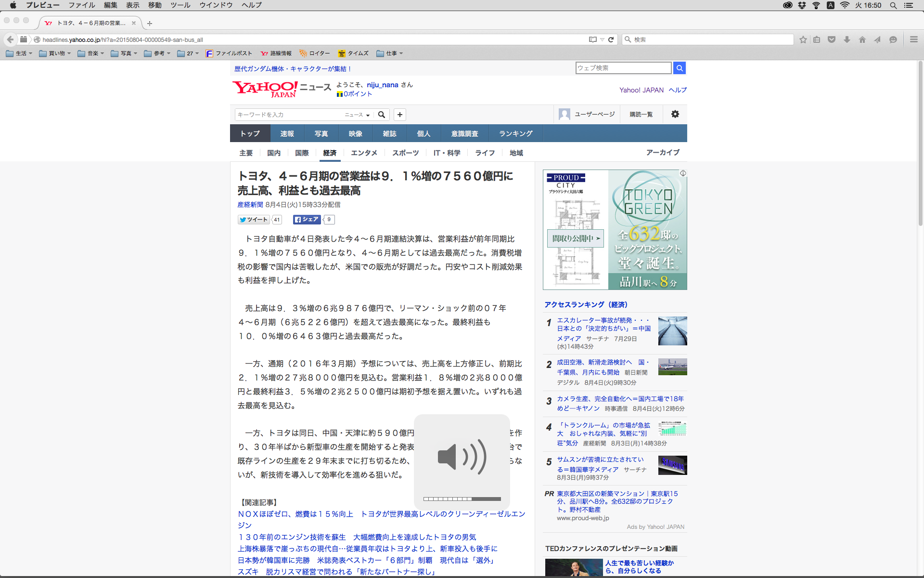Open the ファイル menu in menu bar
The image size is (924, 578).
tap(81, 5)
